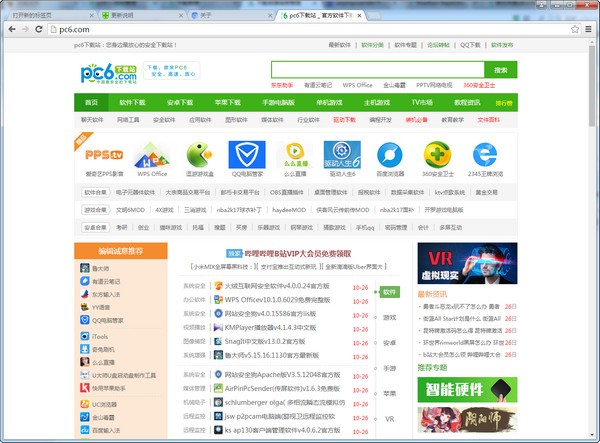
Task: Click the red K 快用苹果助手 icon
Action: pos(85,388)
